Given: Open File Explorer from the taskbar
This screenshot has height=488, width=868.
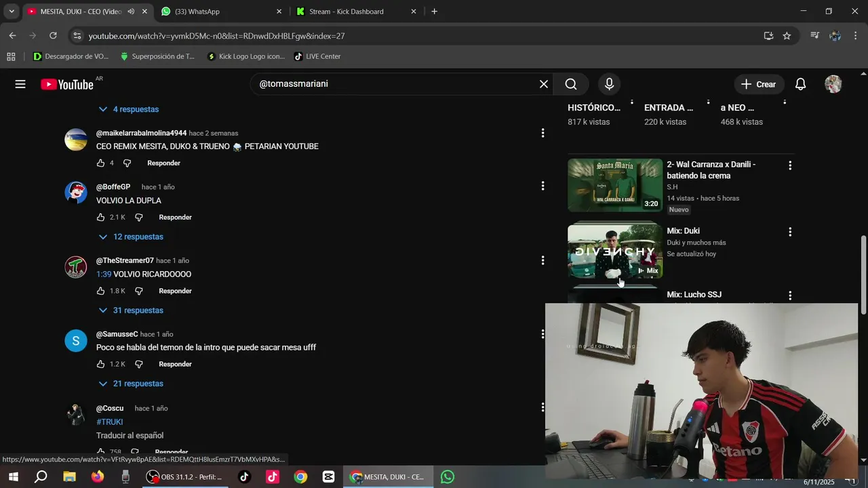Looking at the screenshot, I should pyautogui.click(x=69, y=476).
